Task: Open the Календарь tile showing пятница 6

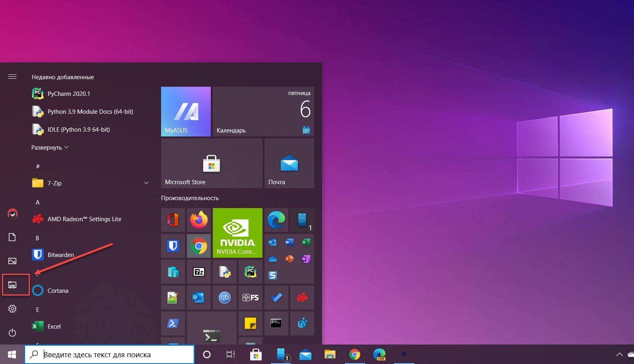Action: click(263, 111)
